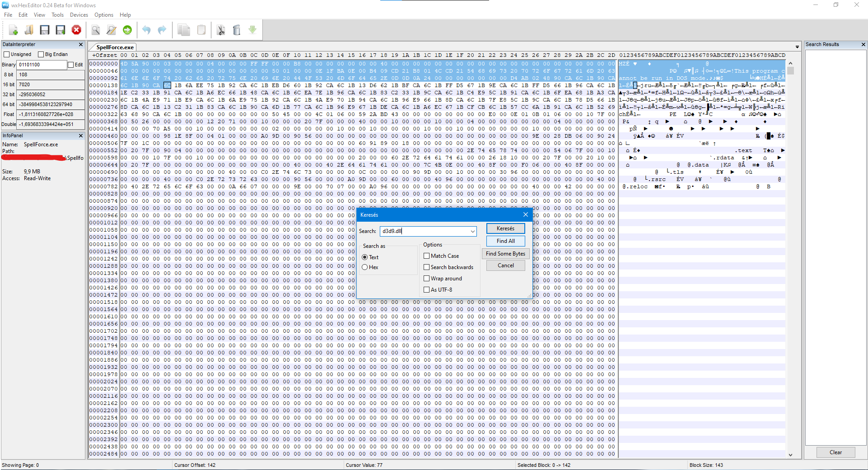
Task: Click the 'Block Size: 143' status text
Action: [x=706, y=465]
